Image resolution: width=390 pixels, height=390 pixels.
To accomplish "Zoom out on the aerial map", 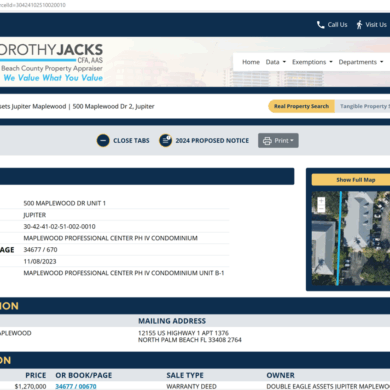I will [x=321, y=209].
